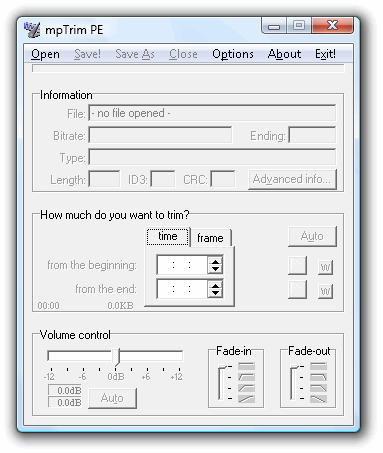Viewport: 383px width, 453px height.
Task: Click the Advanced info... button
Action: pyautogui.click(x=292, y=179)
